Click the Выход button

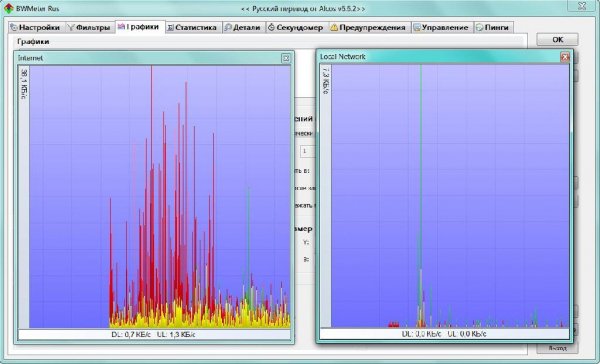tap(558, 348)
